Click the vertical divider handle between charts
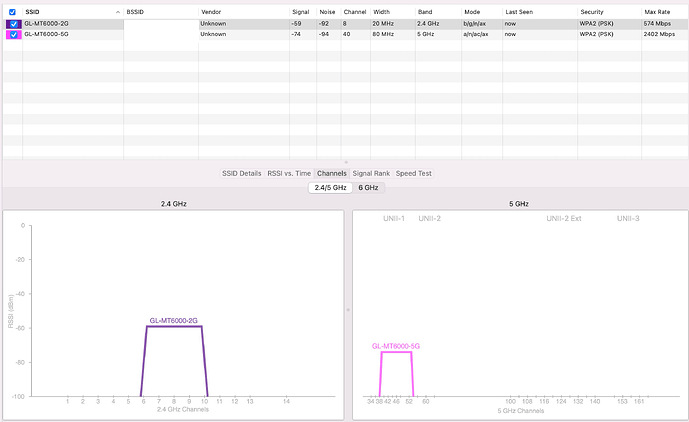Viewport: 689px width, 422px height. click(x=348, y=310)
